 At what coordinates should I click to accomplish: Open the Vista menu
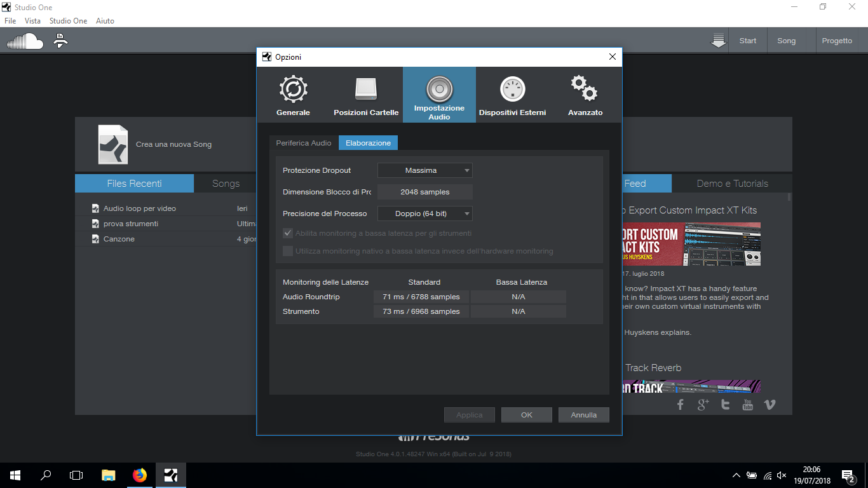point(32,21)
